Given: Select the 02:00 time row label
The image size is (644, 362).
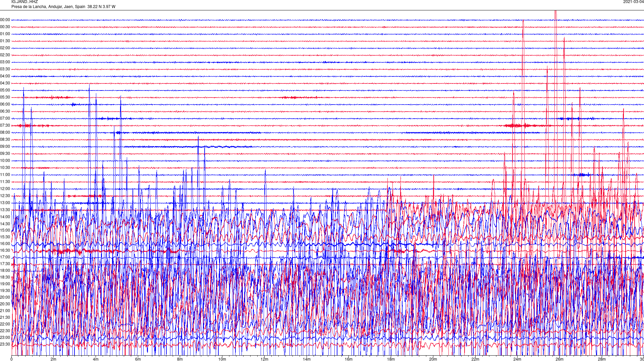Looking at the screenshot, I should (x=5, y=48).
